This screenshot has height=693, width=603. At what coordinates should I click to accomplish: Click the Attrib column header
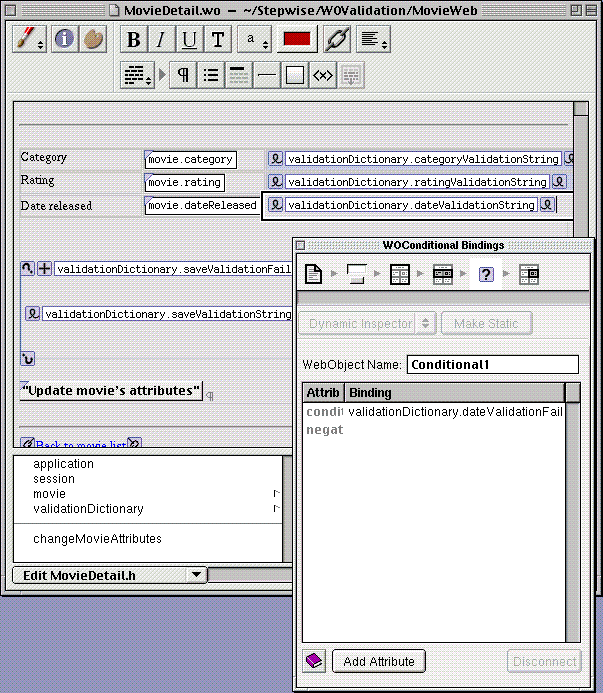click(x=323, y=392)
